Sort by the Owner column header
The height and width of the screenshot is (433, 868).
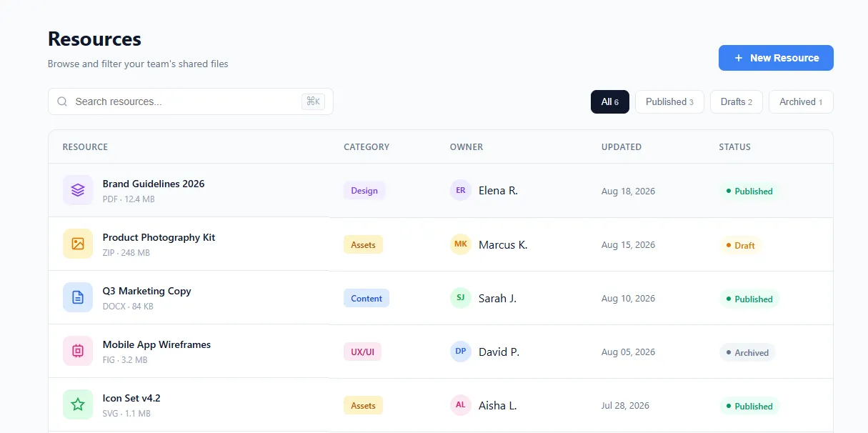[467, 147]
